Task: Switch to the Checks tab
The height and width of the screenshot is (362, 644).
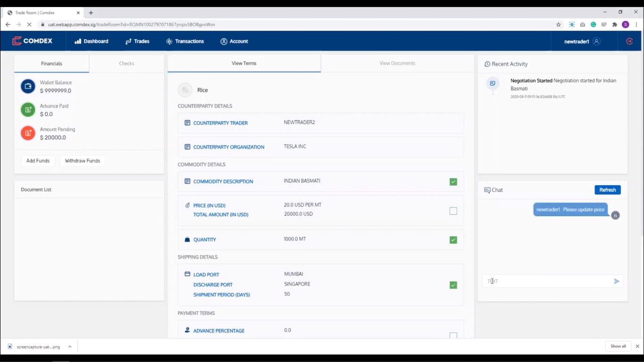Action: (126, 64)
